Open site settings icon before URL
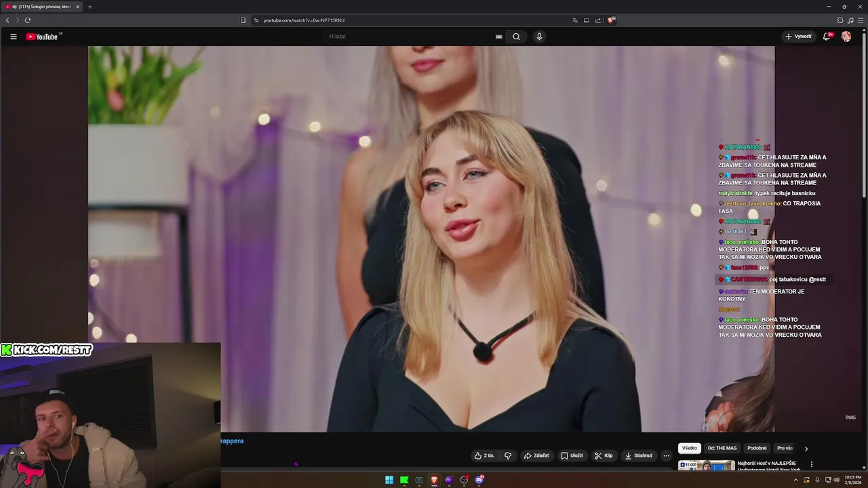The image size is (868, 488). coord(256,20)
